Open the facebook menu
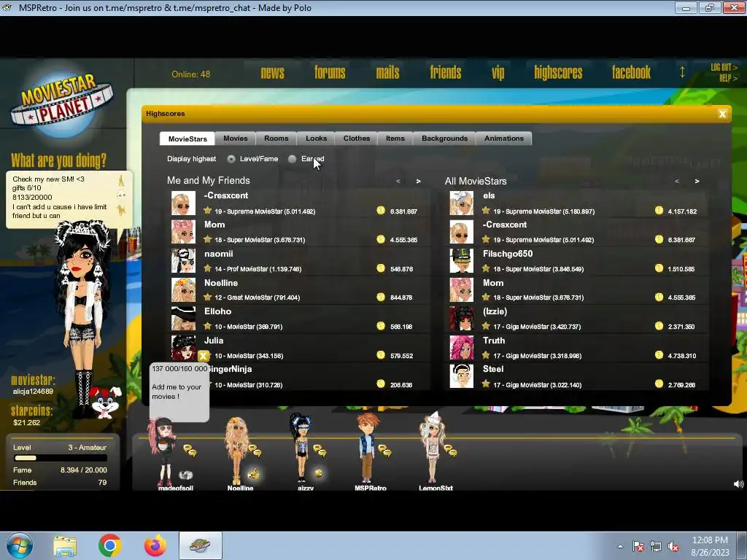This screenshot has width=747, height=560. pos(631,72)
